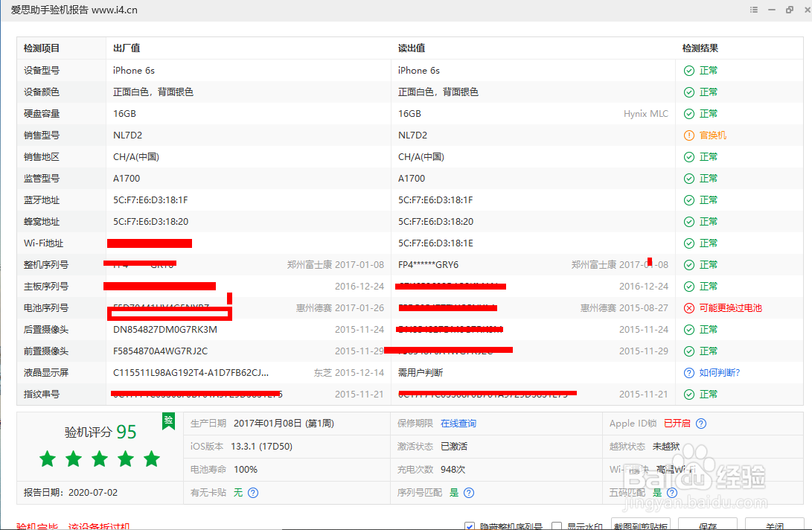The image size is (812, 530).
Task: Click the check icon in 整机序列号 row
Action: 688,265
